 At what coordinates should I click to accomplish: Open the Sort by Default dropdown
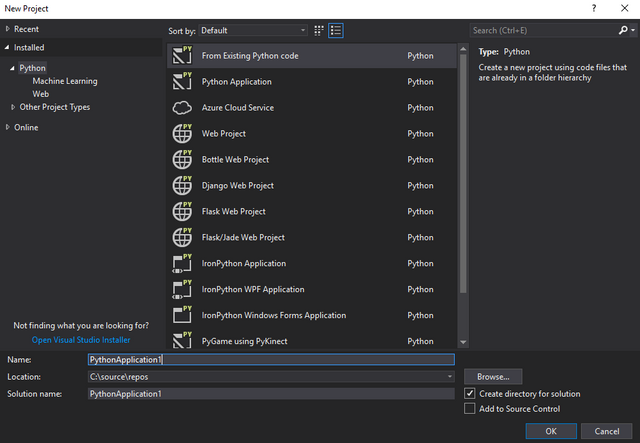coord(253,31)
